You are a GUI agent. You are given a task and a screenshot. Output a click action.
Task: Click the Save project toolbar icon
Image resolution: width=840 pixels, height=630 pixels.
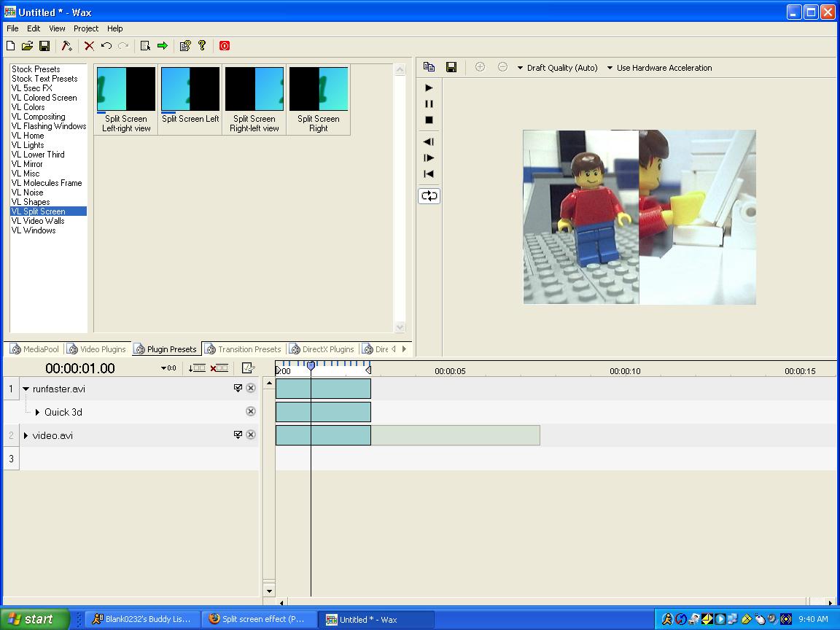coord(44,46)
